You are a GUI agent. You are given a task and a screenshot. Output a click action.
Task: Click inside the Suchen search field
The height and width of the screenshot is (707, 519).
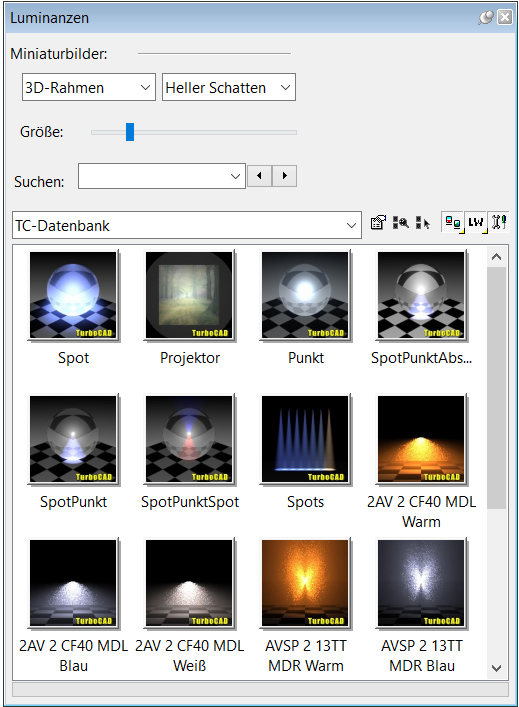152,176
